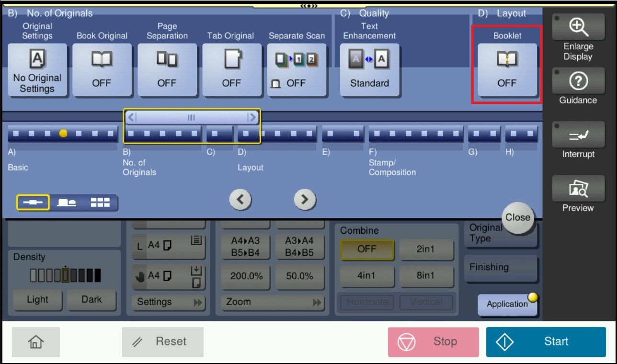Select the Tab Original option
The image size is (617, 364).
232,69
